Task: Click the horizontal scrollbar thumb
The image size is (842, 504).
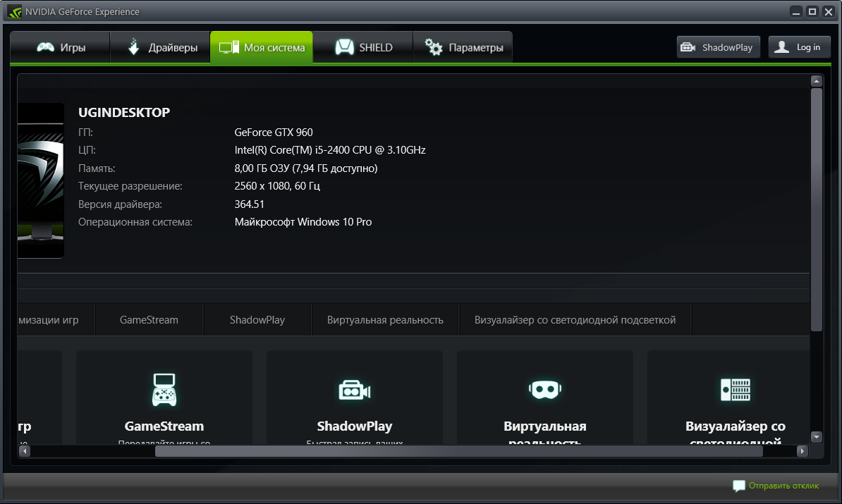Action: pyautogui.click(x=459, y=451)
